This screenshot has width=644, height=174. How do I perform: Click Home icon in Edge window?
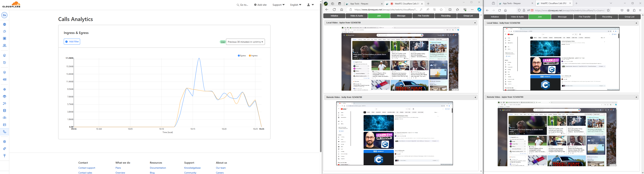coord(341,10)
